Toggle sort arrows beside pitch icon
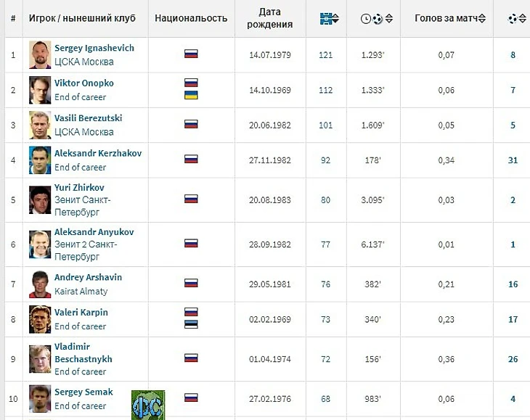530x420 pixels. (335, 19)
